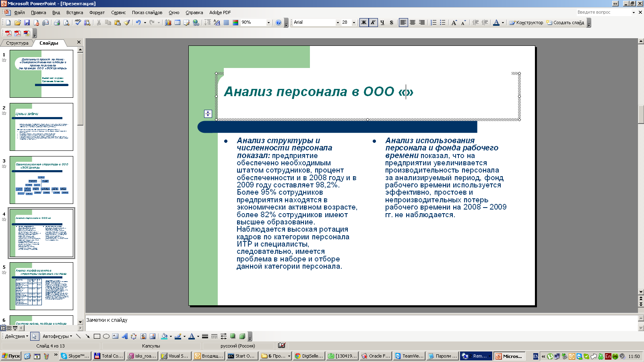
Task: Open the font size dropdown
Action: (x=354, y=23)
